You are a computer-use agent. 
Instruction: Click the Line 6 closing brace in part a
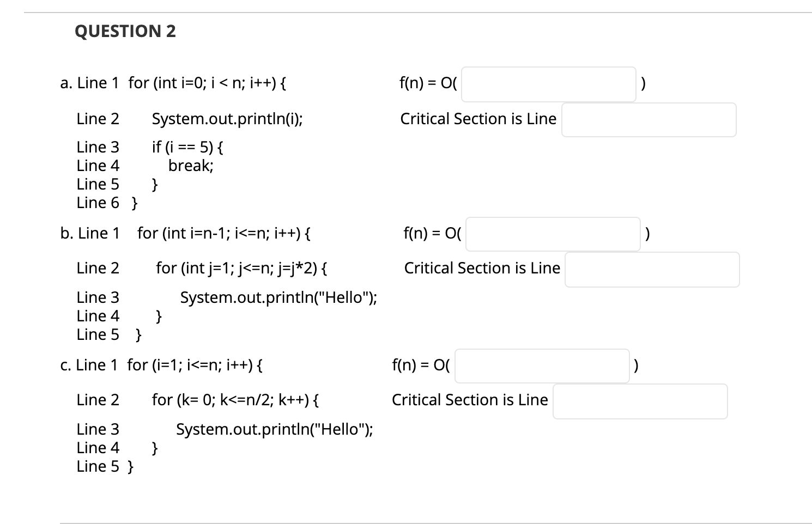[x=132, y=203]
